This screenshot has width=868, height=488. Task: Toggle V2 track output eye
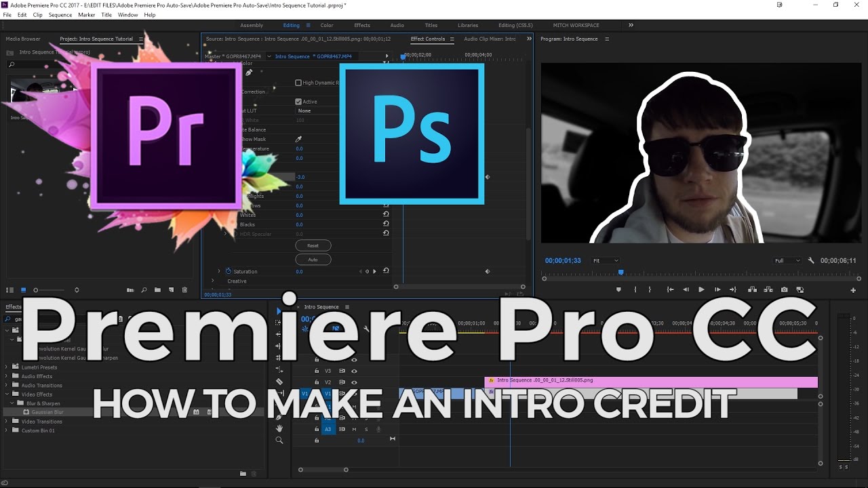pyautogui.click(x=354, y=382)
